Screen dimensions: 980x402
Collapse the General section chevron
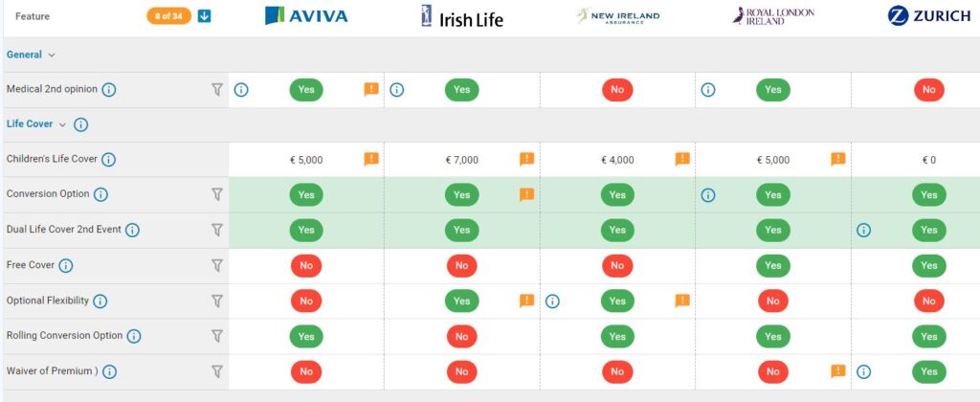pyautogui.click(x=52, y=56)
